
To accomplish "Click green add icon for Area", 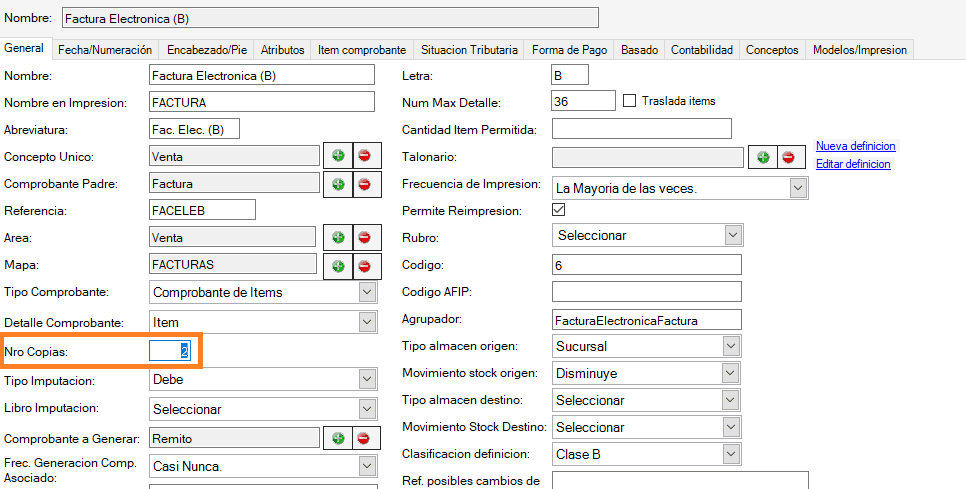I will [338, 238].
